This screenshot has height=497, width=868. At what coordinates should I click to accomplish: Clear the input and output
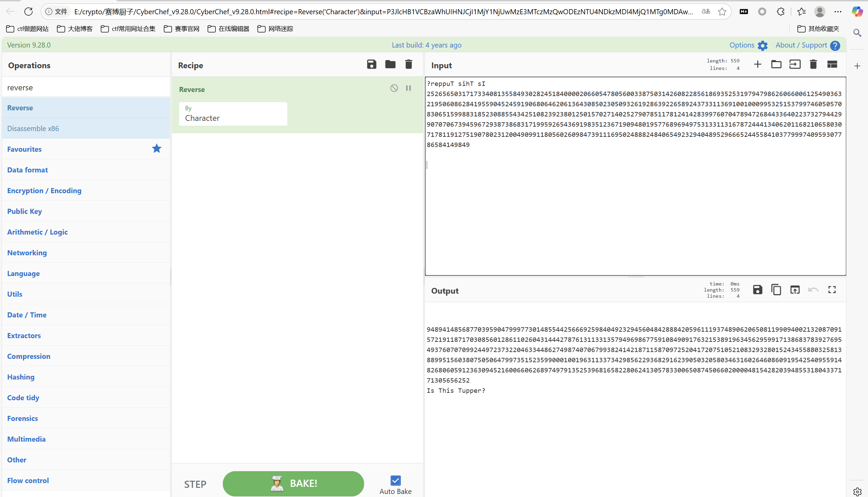[813, 64]
